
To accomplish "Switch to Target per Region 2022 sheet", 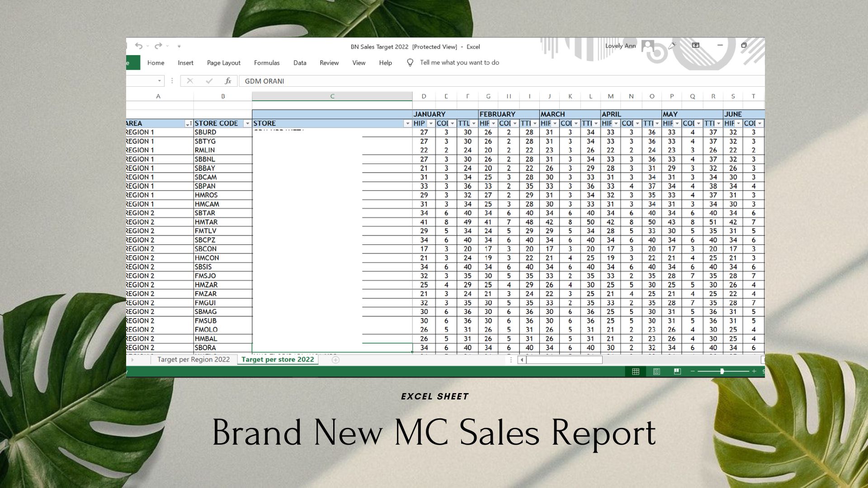I will point(193,360).
